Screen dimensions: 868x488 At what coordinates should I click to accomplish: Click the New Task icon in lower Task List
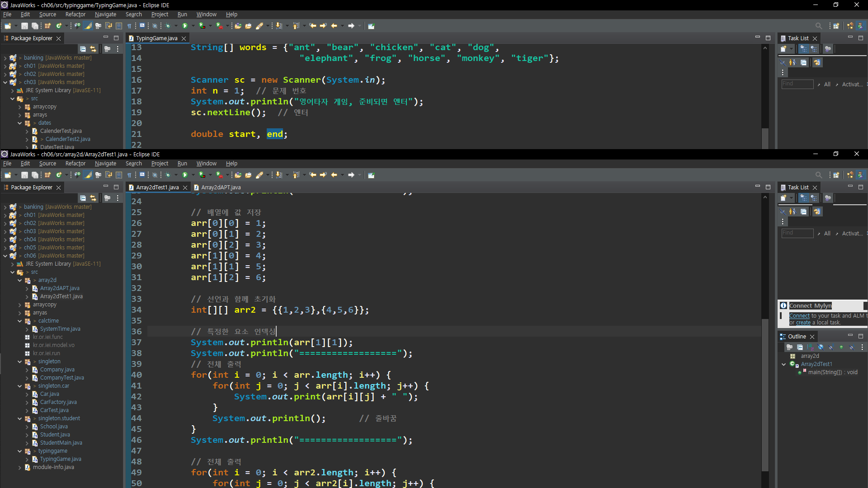(x=784, y=198)
